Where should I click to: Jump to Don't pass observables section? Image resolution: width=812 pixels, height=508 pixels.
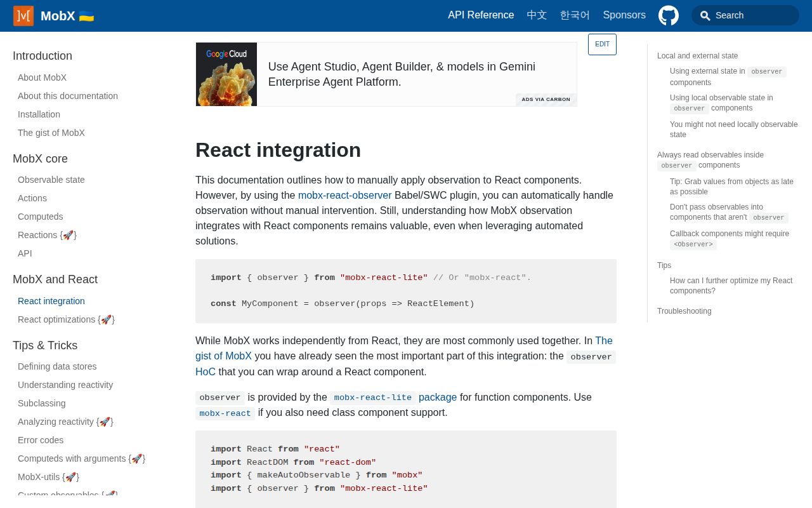(729, 212)
